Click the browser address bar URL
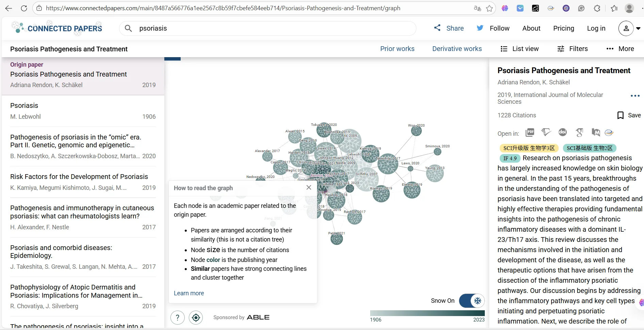 [x=223, y=8]
